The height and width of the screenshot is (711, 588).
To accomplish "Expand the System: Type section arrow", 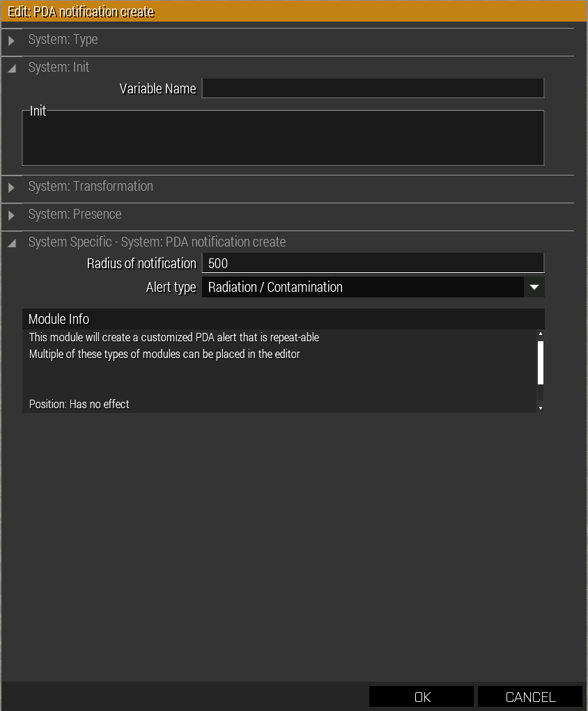I will click(x=11, y=41).
